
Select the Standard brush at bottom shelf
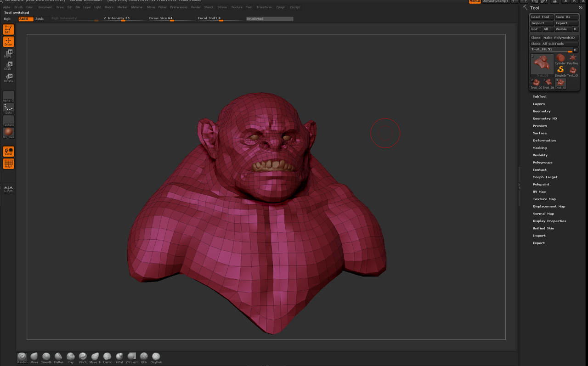[x=22, y=358]
